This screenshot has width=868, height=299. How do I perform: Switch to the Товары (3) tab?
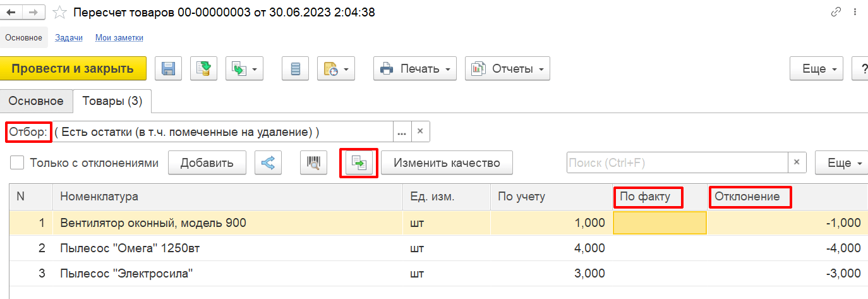tap(112, 101)
